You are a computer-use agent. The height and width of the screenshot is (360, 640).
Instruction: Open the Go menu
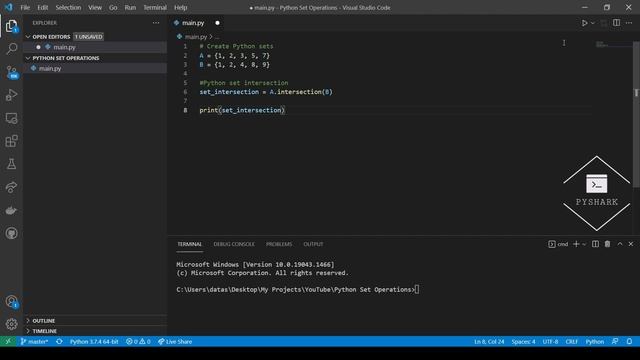113,7
